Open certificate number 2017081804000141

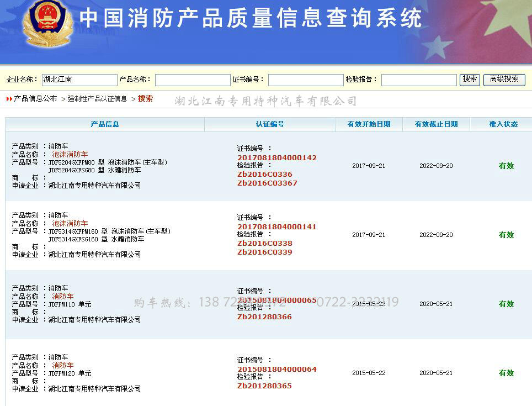click(x=277, y=227)
